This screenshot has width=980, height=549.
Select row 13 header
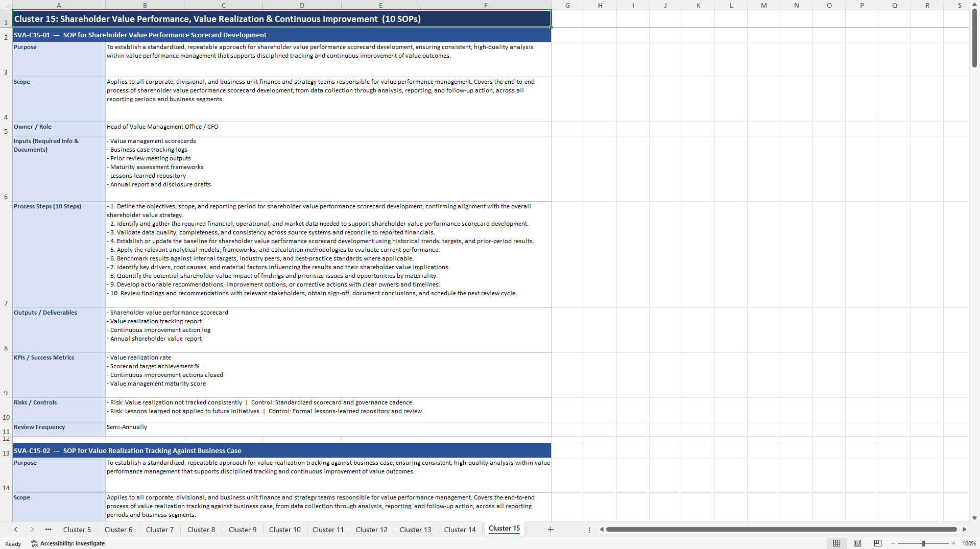coord(6,450)
